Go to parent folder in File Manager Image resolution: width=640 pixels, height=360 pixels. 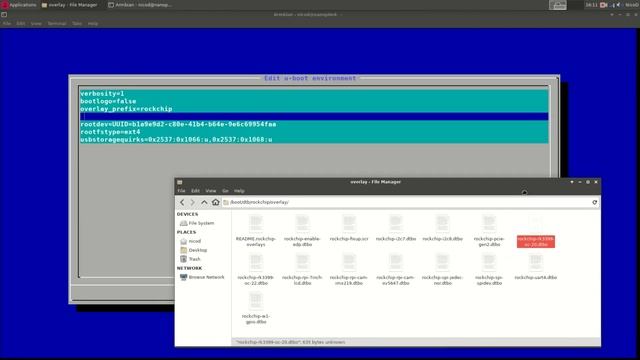[x=204, y=202]
